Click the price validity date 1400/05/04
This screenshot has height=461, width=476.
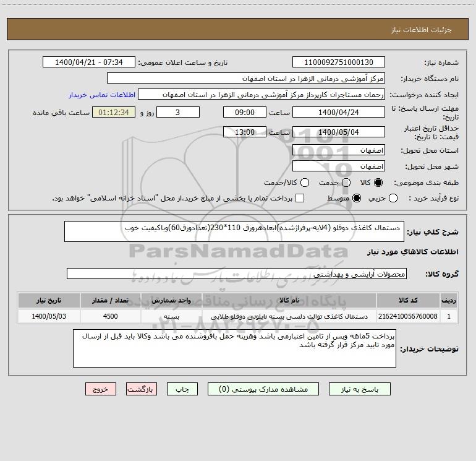(x=339, y=132)
